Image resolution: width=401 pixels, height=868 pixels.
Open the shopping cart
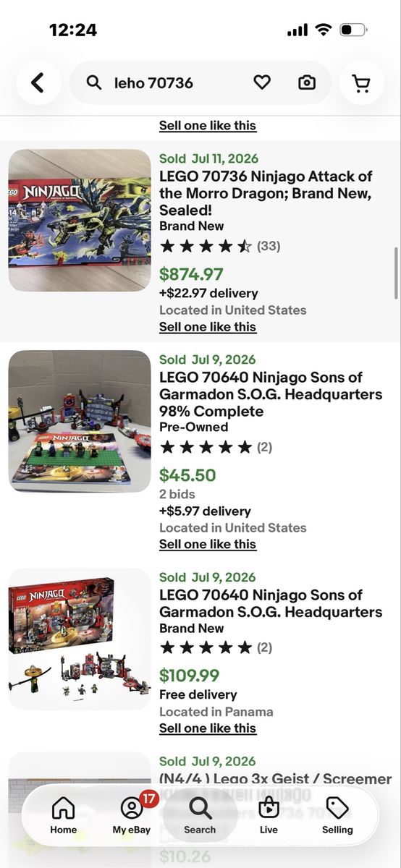(x=361, y=82)
